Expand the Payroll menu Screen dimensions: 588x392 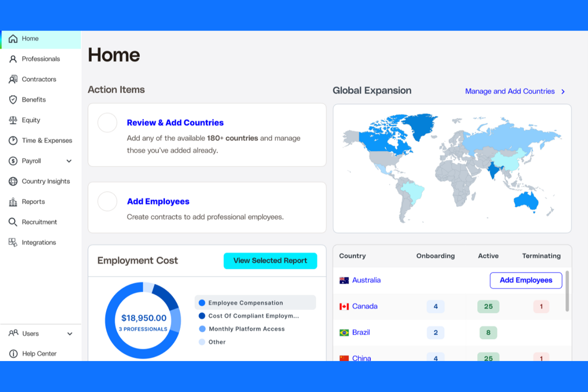(x=69, y=161)
